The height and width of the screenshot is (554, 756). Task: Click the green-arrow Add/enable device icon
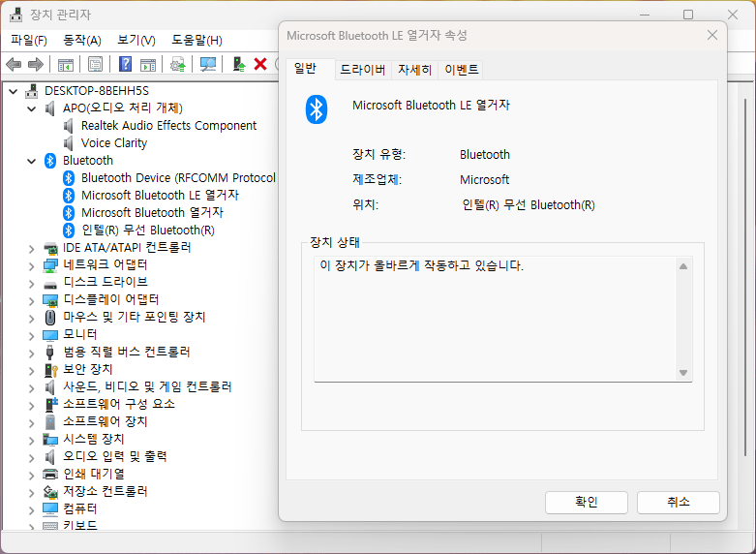click(x=239, y=64)
